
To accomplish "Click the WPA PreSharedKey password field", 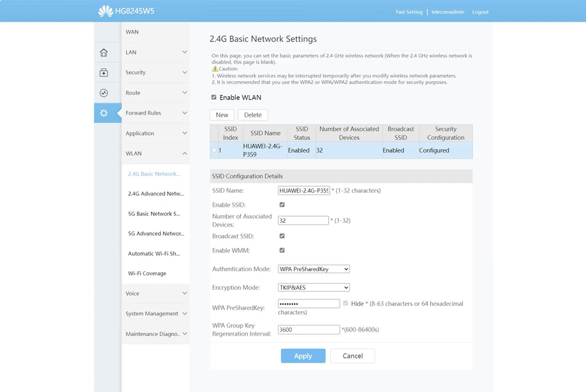I will pos(309,304).
